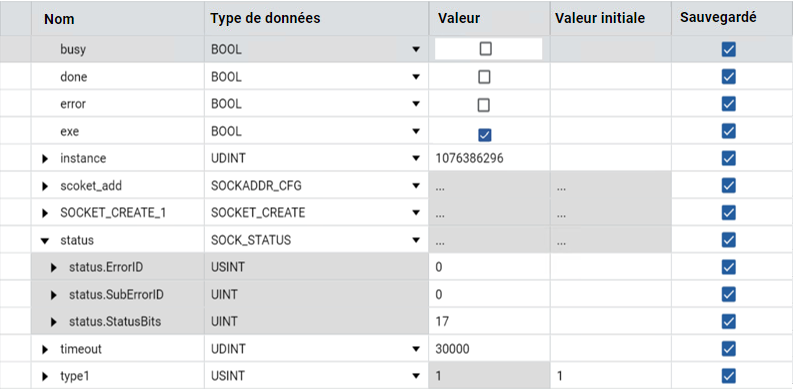Toggle Sauvegardé checkbox for status.ErrorID row

pos(729,267)
